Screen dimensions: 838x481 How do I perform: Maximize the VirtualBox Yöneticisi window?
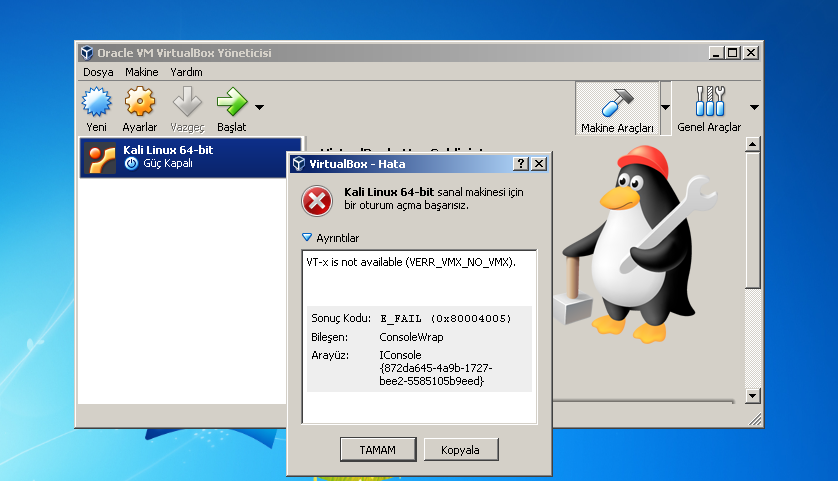pos(733,53)
